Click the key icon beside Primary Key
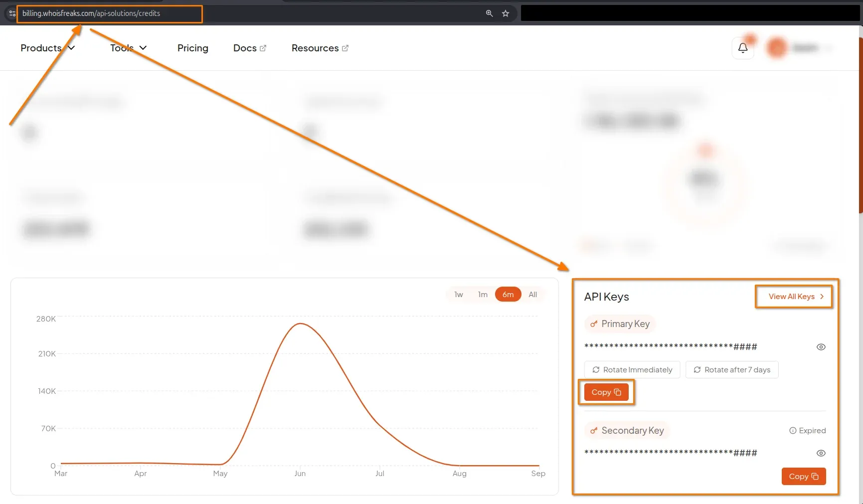Viewport: 863px width, 504px height. click(x=594, y=324)
